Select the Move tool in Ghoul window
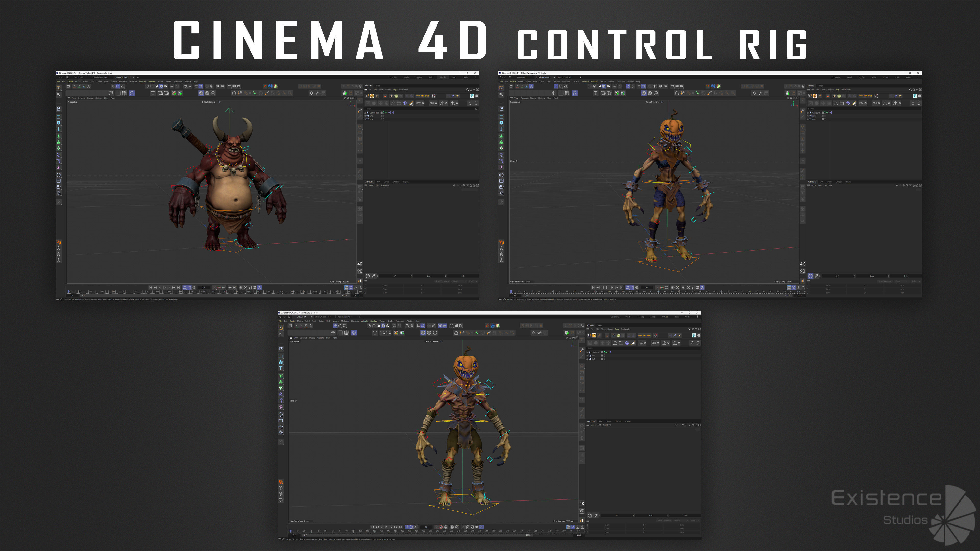Screen dimensions: 980x551 click(x=335, y=325)
